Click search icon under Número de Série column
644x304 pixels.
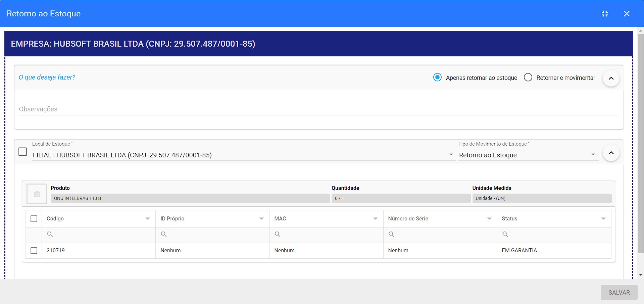click(x=391, y=234)
